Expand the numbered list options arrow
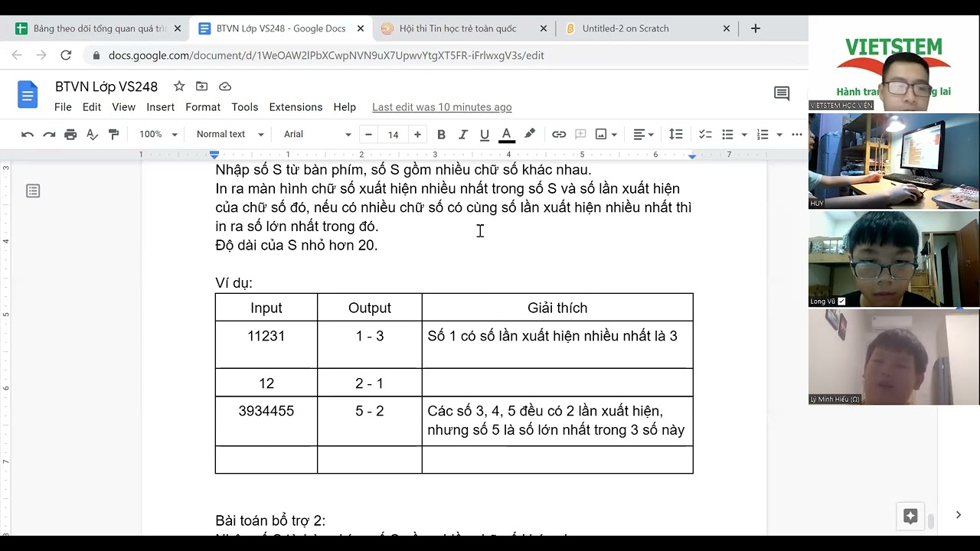Screen dimensions: 980x551 pos(779,135)
